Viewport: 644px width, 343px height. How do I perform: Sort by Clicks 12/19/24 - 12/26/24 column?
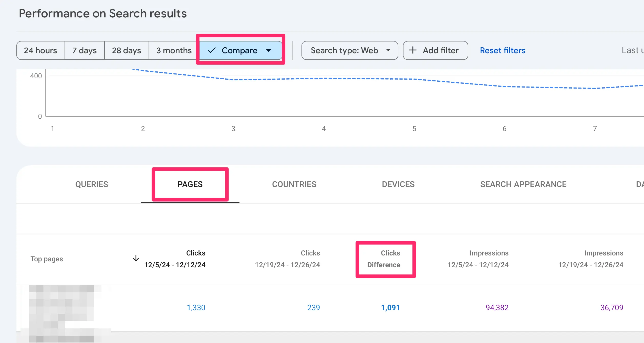[287, 259]
